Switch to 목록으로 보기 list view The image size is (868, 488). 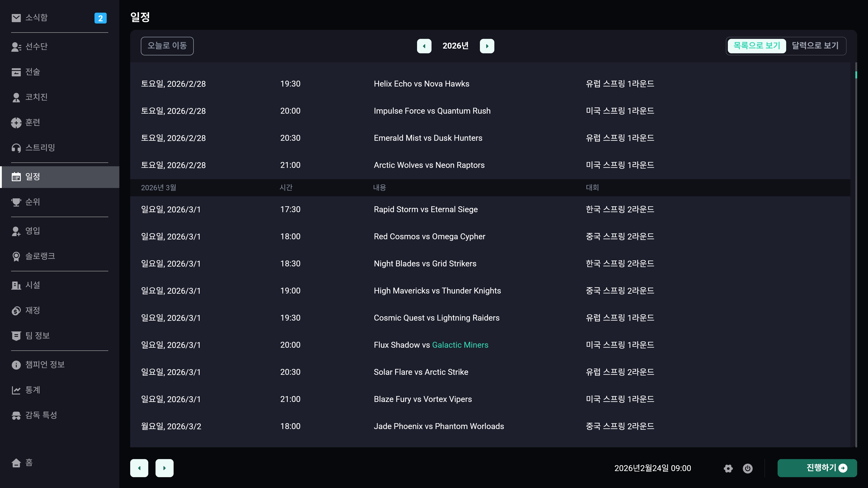coord(757,46)
